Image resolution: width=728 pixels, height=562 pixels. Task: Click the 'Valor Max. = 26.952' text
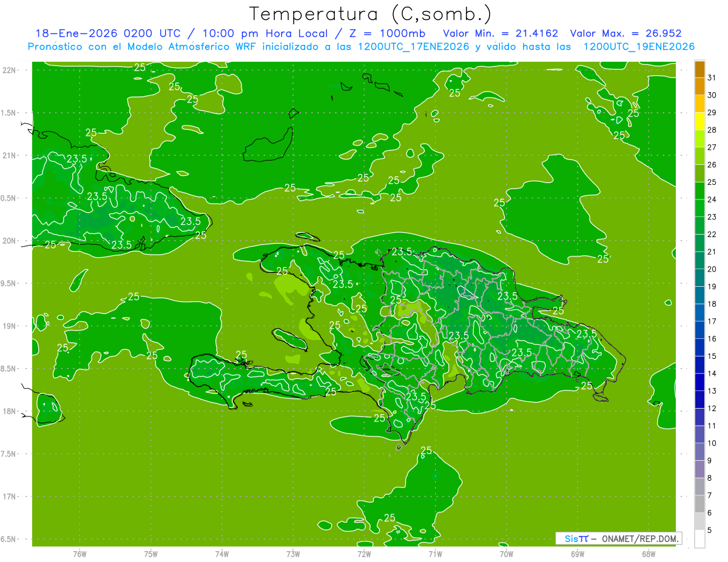pos(625,34)
